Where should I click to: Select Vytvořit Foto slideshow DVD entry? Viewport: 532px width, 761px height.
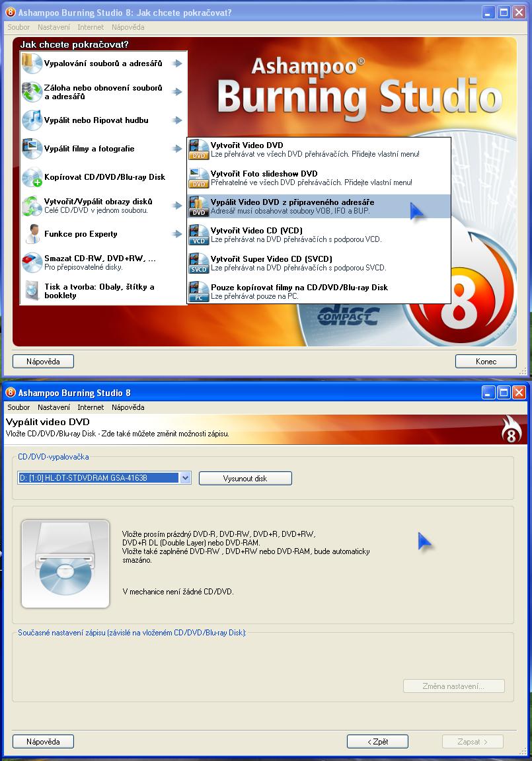319,178
